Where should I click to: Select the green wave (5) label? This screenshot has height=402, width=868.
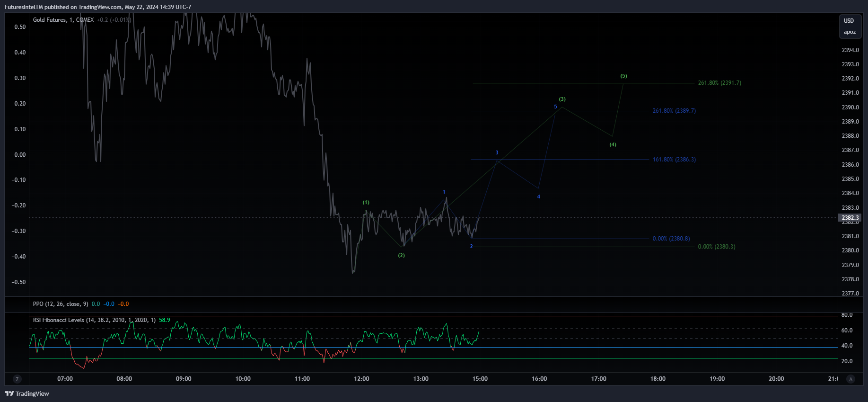[x=623, y=76]
